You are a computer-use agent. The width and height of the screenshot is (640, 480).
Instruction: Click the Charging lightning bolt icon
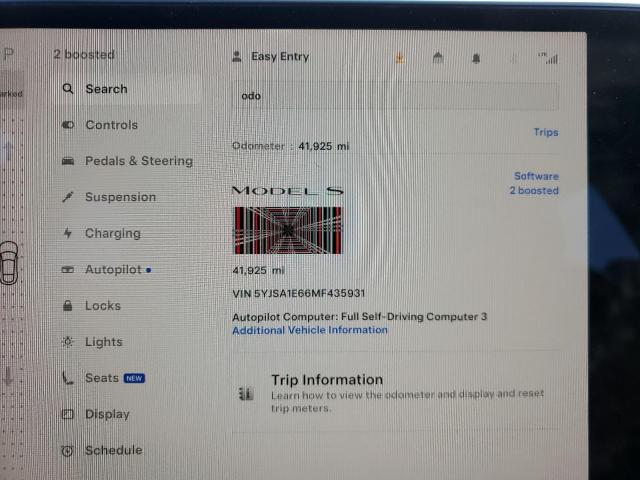point(68,233)
